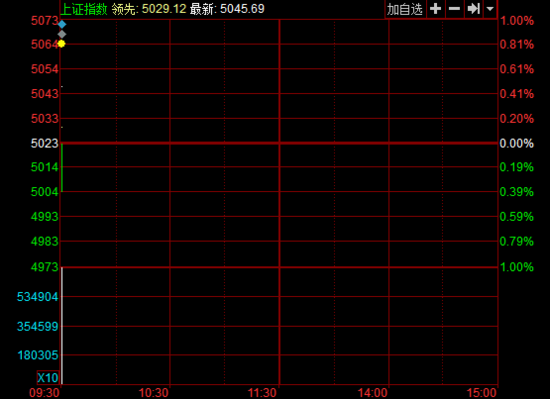Click the white opening volume bar
The width and height of the screenshot is (550, 399).
[62, 326]
